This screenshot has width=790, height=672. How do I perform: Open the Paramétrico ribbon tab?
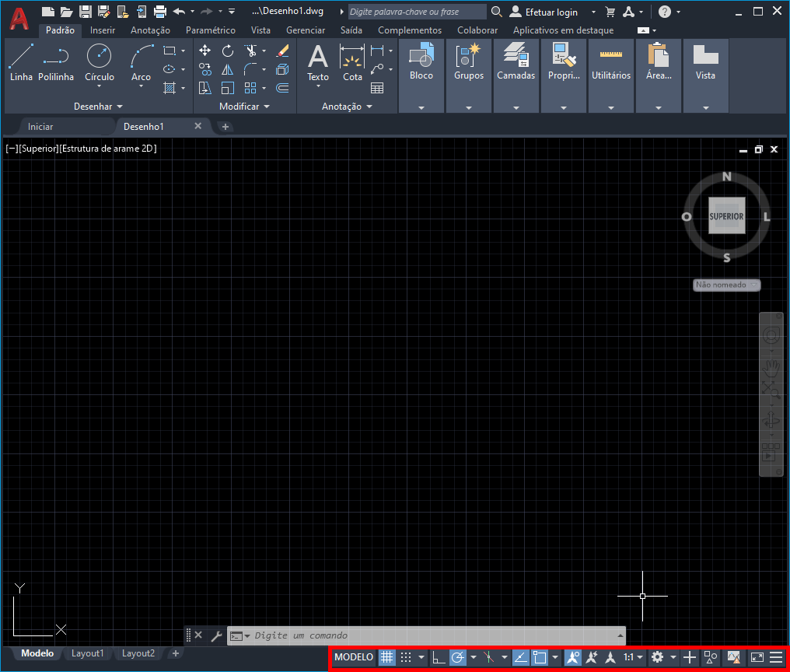(x=211, y=30)
